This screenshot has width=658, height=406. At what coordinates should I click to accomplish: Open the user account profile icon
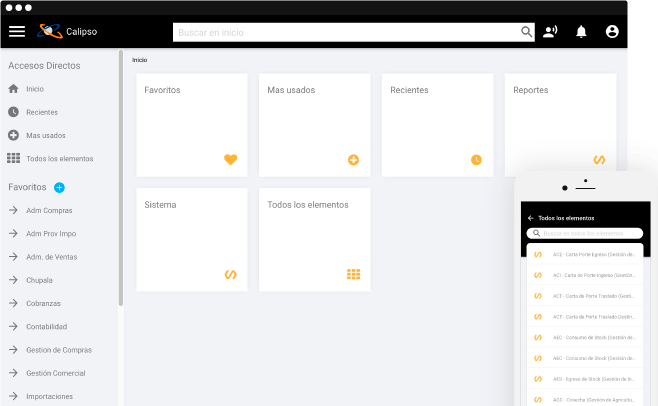(612, 31)
